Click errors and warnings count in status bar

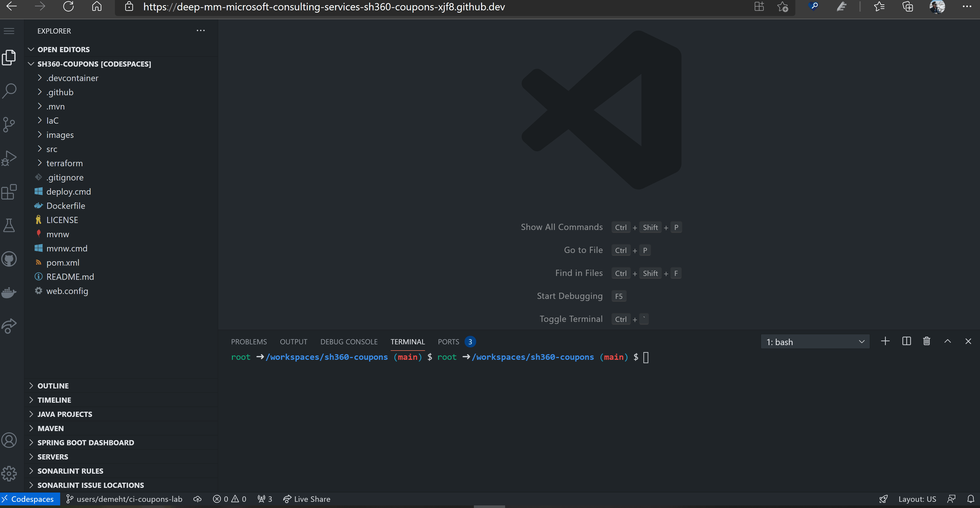pos(229,499)
